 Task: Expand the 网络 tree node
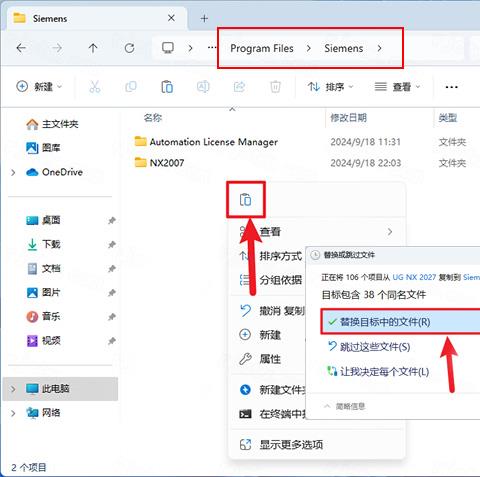click(x=13, y=413)
